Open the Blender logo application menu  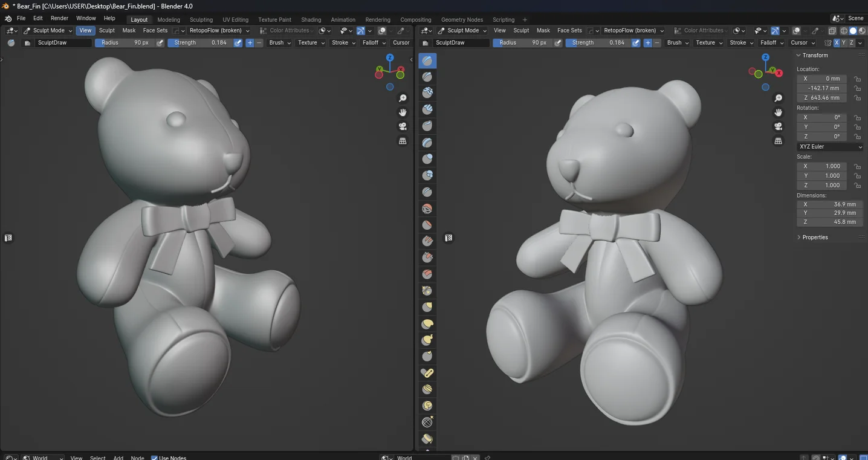coord(8,19)
